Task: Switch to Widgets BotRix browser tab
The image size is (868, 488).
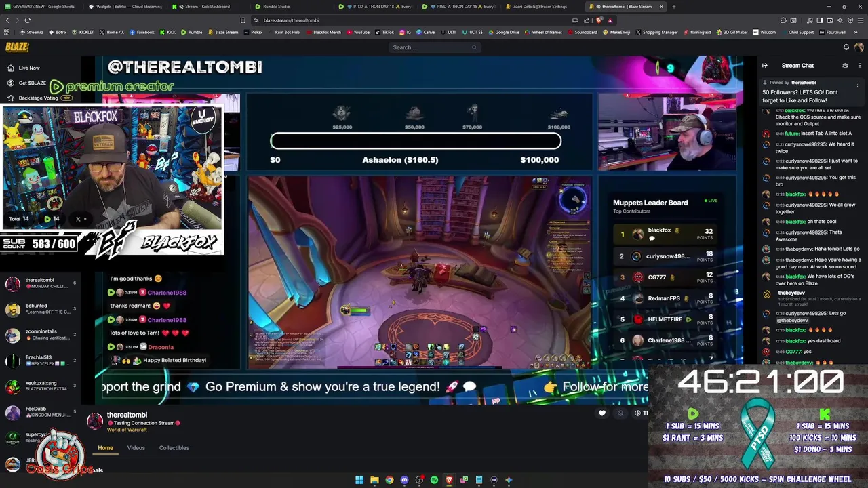Action: pyautogui.click(x=125, y=7)
